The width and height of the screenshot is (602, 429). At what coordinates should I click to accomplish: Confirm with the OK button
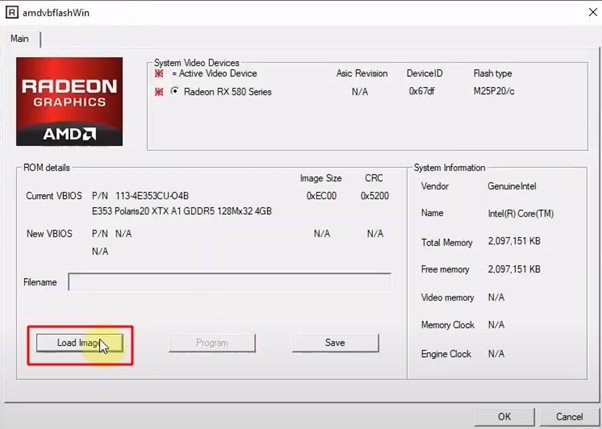505,416
